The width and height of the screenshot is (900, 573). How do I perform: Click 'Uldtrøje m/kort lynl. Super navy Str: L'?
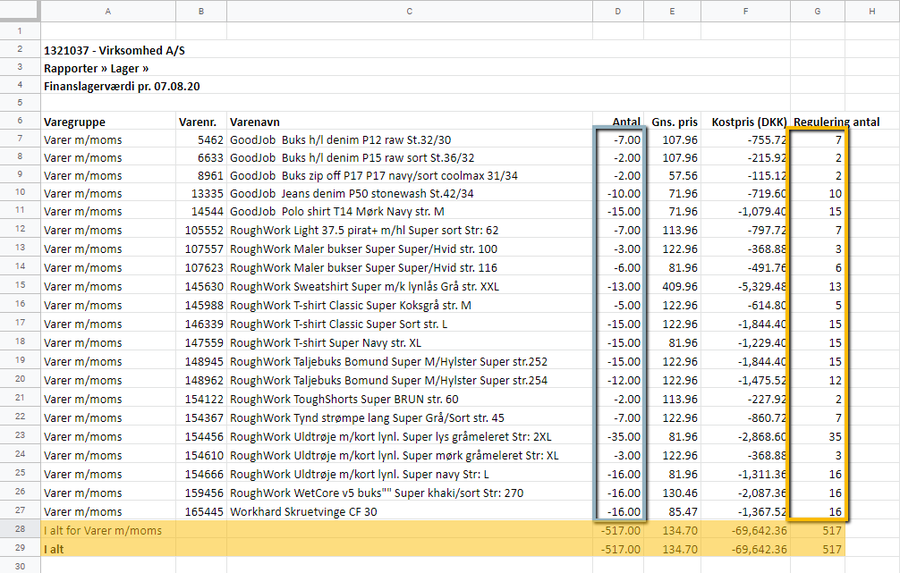(x=359, y=474)
